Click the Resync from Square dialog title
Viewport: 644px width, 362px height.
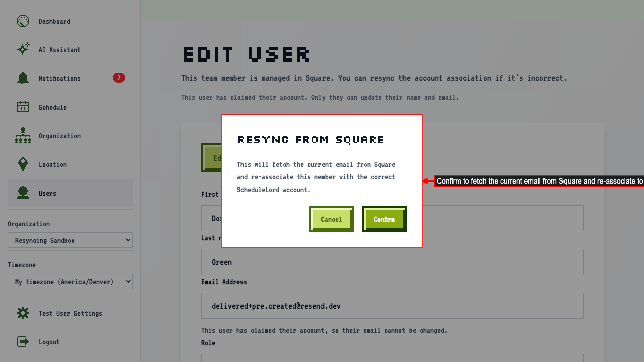pyautogui.click(x=311, y=140)
